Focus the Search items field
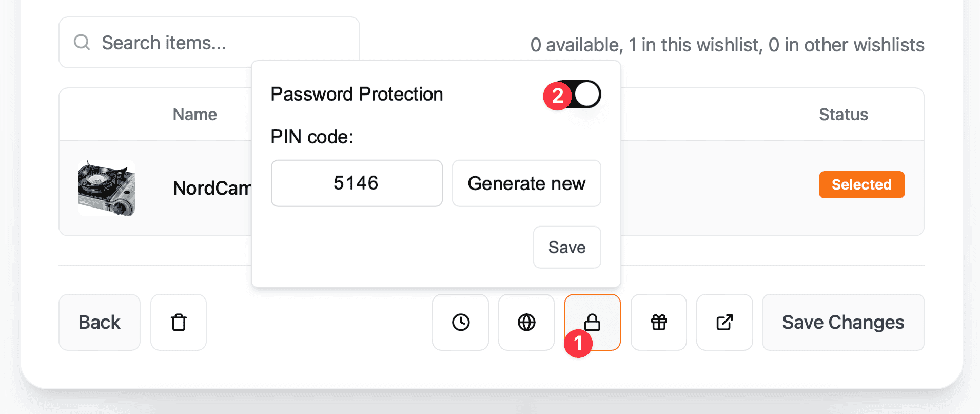The image size is (980, 414). click(221, 43)
